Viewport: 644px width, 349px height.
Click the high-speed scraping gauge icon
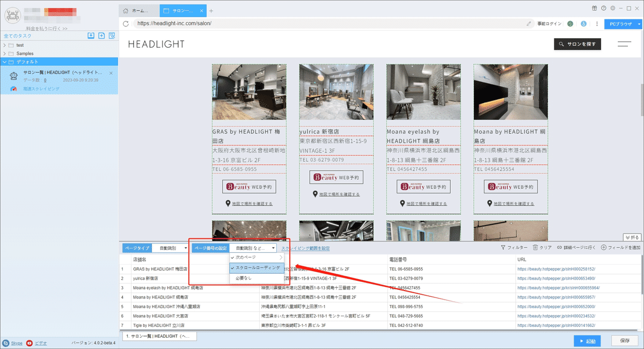14,88
